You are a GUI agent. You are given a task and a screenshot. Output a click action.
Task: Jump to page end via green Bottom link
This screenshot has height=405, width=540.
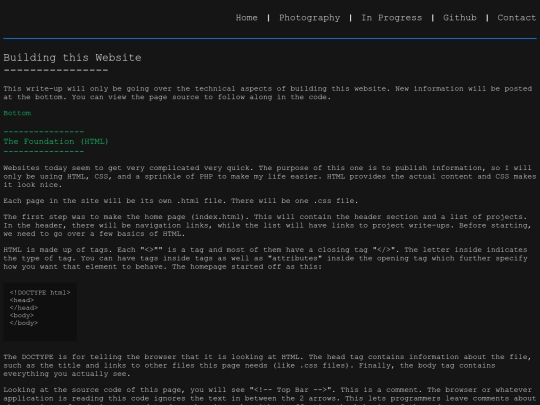17,113
